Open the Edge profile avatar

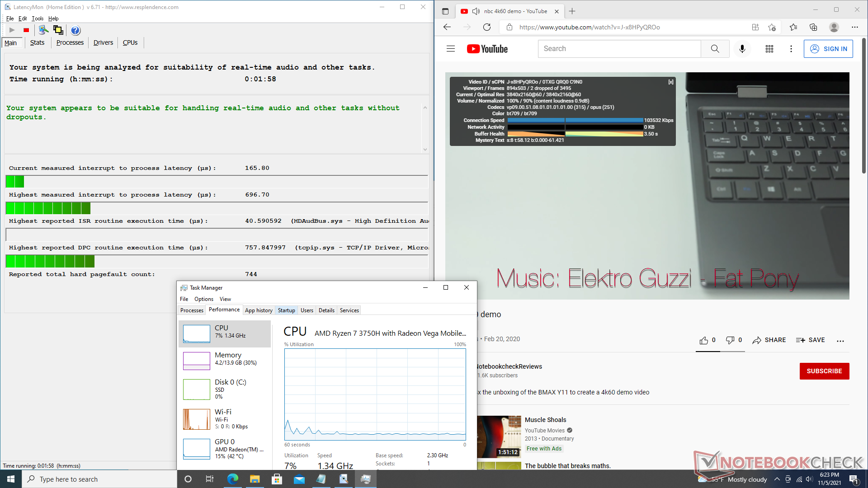(834, 27)
